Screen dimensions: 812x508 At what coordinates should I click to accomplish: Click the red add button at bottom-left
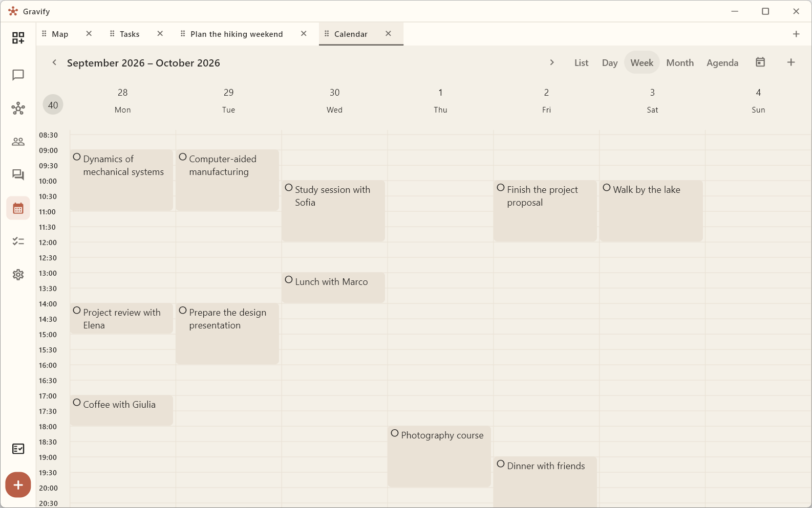(x=18, y=484)
